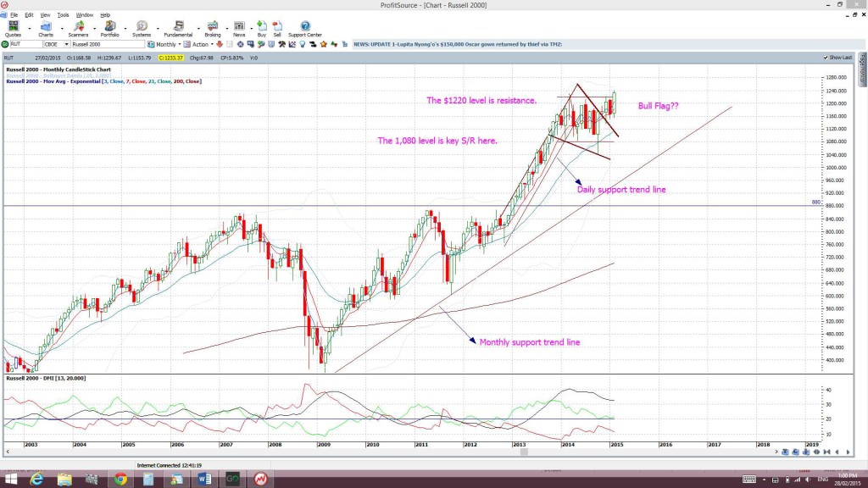Open the Portfolio manager

(x=109, y=29)
